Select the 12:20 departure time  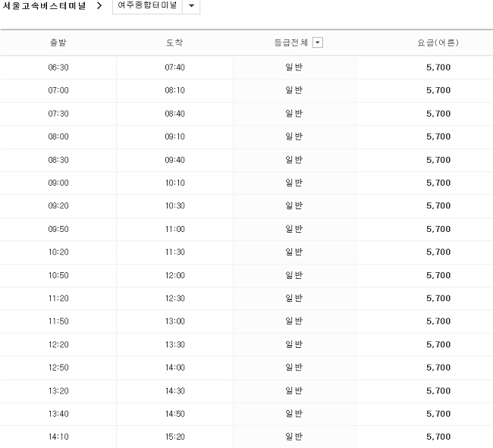[x=58, y=344]
